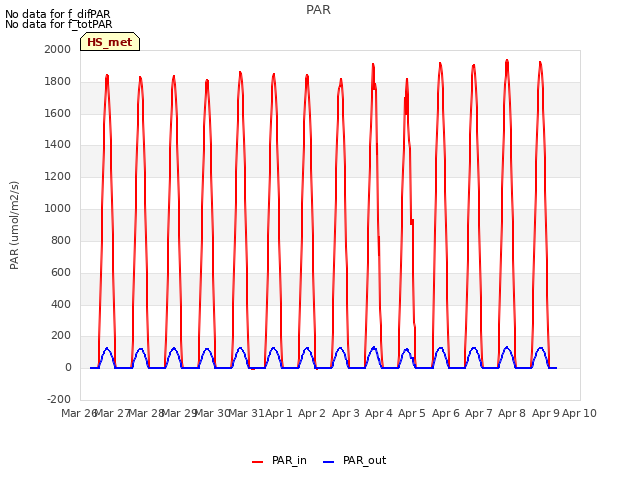Screen dimensions: 640x480
Task: Click the 1400 y-axis tick label
Action: point(58,144)
